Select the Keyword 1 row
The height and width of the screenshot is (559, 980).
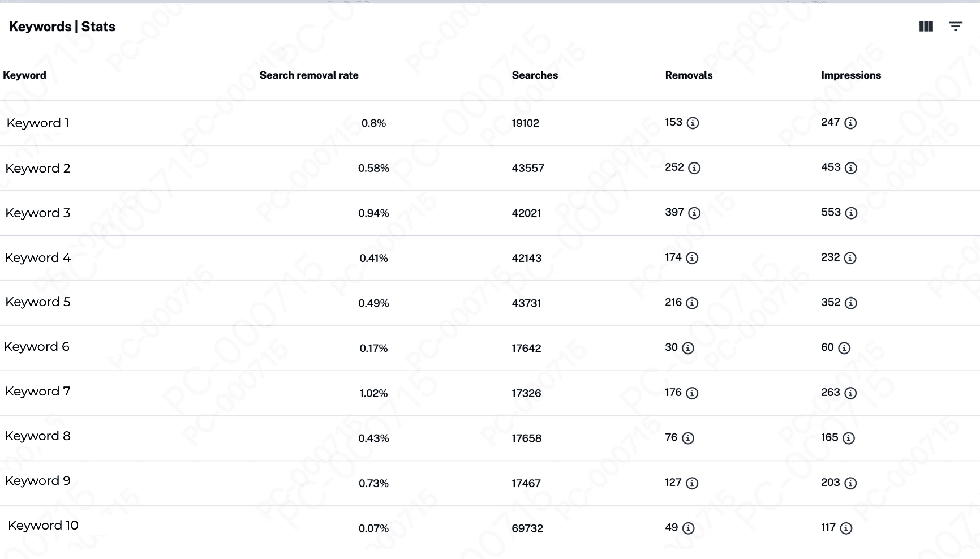tap(38, 123)
